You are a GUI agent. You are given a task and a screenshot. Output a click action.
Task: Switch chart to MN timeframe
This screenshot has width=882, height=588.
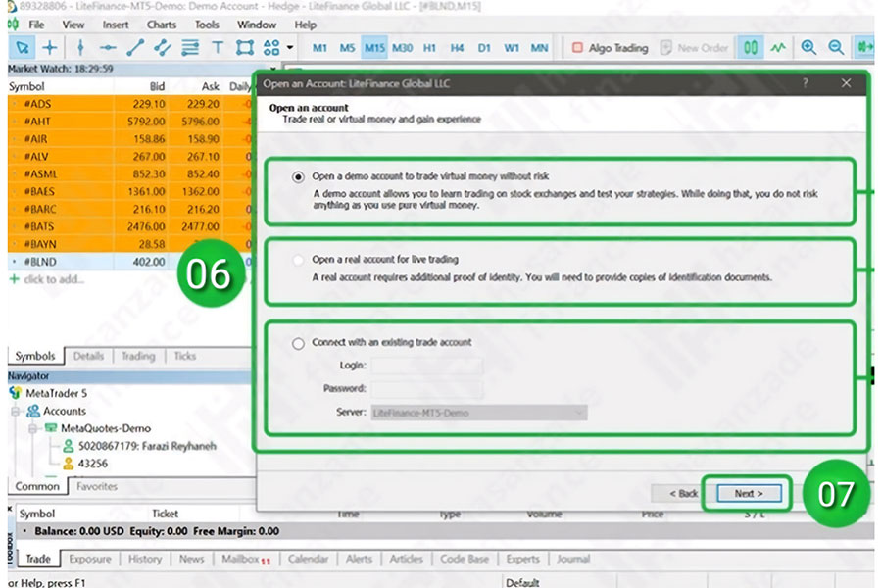(539, 48)
